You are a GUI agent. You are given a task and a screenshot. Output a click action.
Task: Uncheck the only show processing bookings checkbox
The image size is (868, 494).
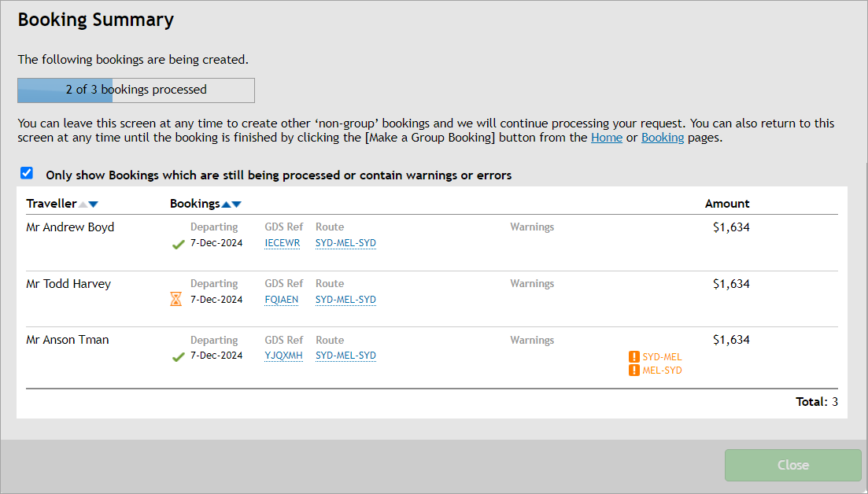coord(27,174)
